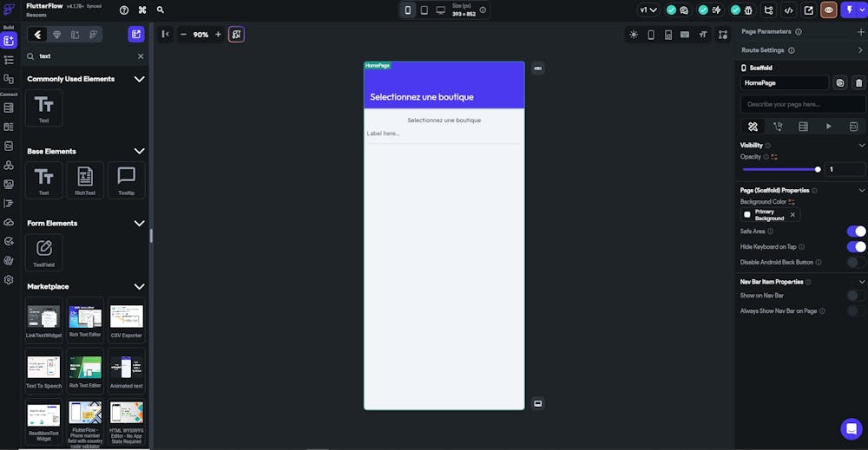Toggle Safe Area switch
Image resolution: width=868 pixels, height=450 pixels.
(x=857, y=232)
